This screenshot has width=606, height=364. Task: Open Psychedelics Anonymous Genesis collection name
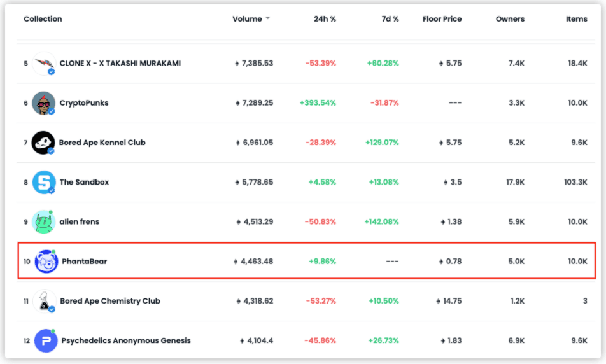126,341
